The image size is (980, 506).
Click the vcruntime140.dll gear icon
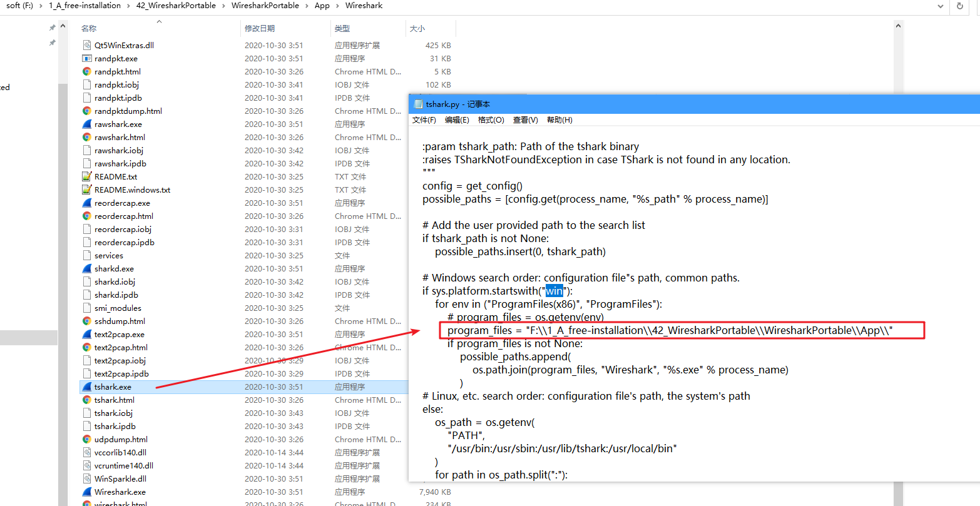point(87,465)
